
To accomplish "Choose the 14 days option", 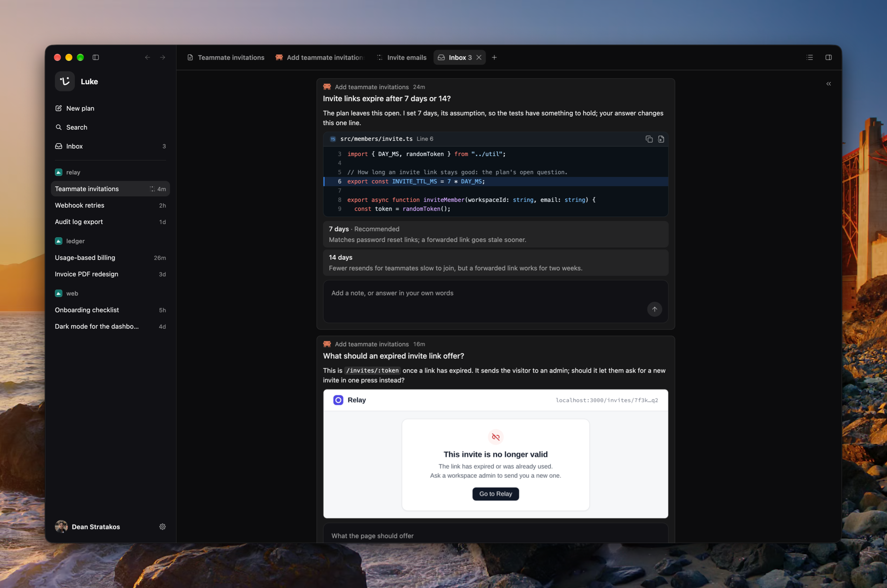I will (x=496, y=263).
